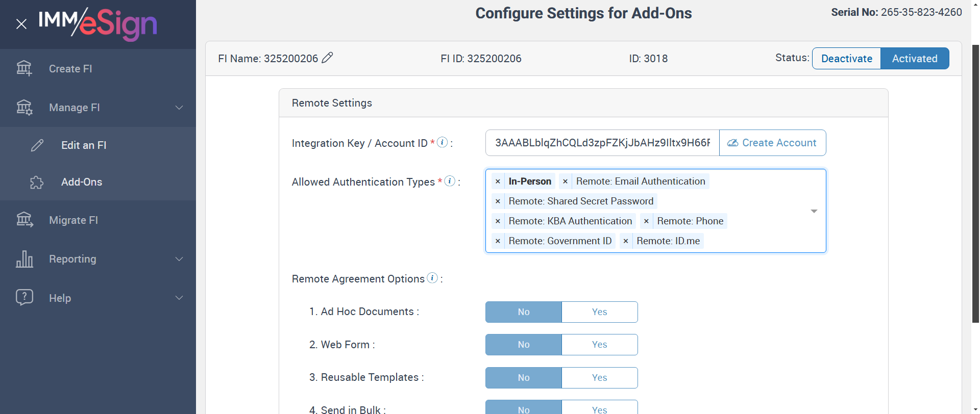This screenshot has height=414, width=980.
Task: Click the Integration Key info icon
Action: [x=443, y=142]
